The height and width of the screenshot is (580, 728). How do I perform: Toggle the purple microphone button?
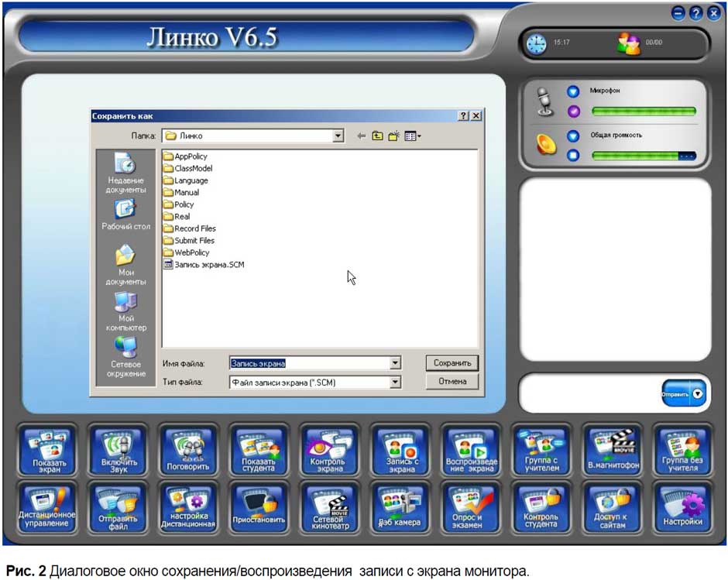point(573,112)
